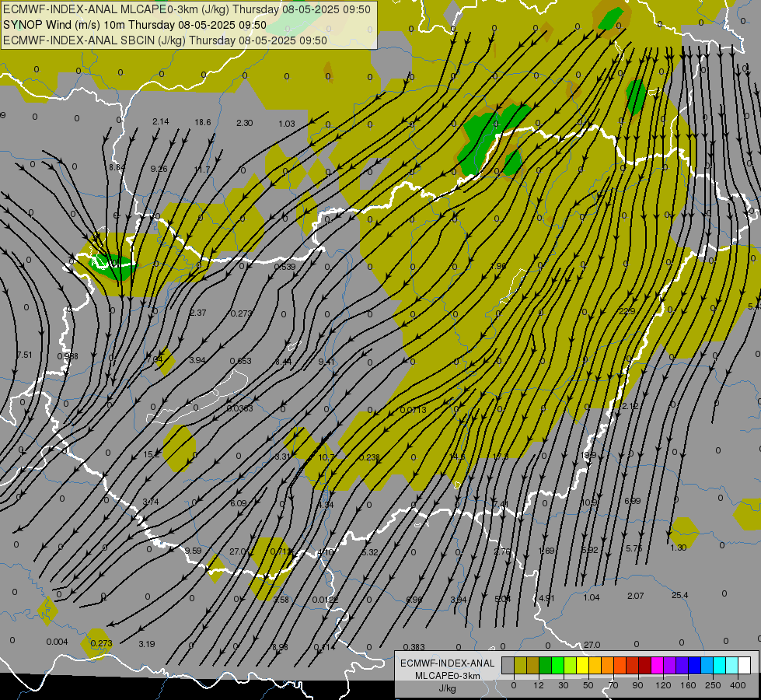Select the magenta legend swatch
This screenshot has height=700, width=761.
pyautogui.click(x=657, y=666)
